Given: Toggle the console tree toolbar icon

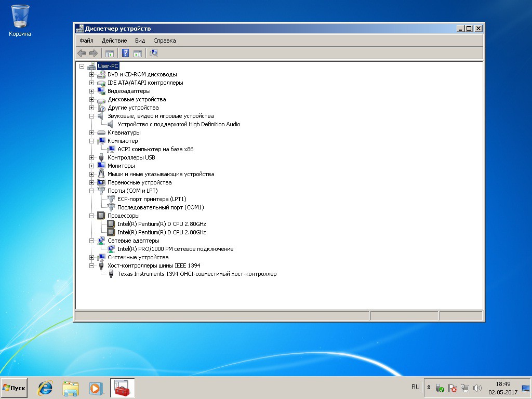Looking at the screenshot, I should pyautogui.click(x=109, y=53).
